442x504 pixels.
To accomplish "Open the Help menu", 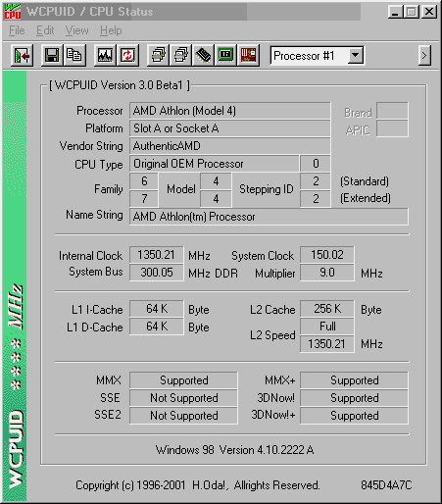I will tap(111, 30).
